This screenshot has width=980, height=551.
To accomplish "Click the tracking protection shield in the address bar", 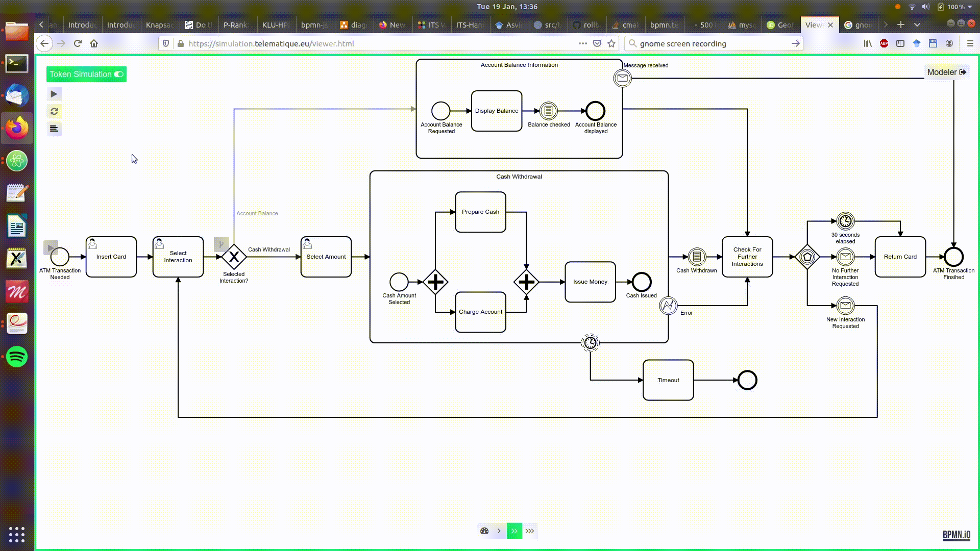I will pos(165,43).
